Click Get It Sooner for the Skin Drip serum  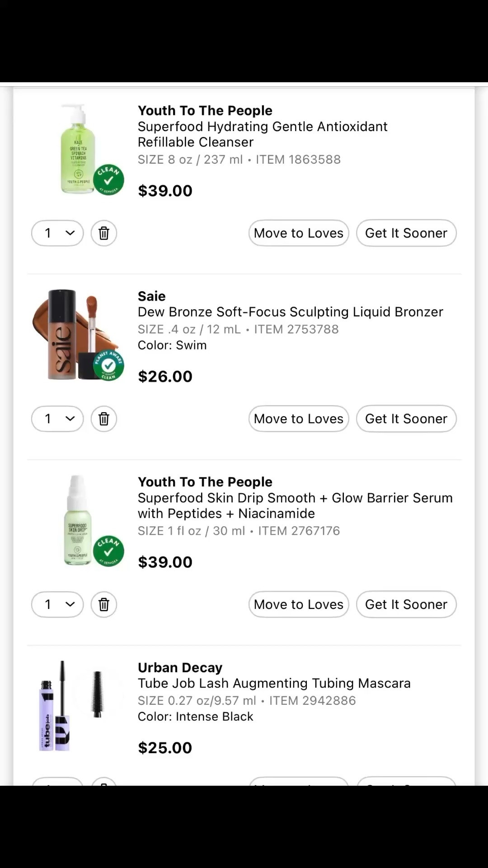tap(406, 604)
